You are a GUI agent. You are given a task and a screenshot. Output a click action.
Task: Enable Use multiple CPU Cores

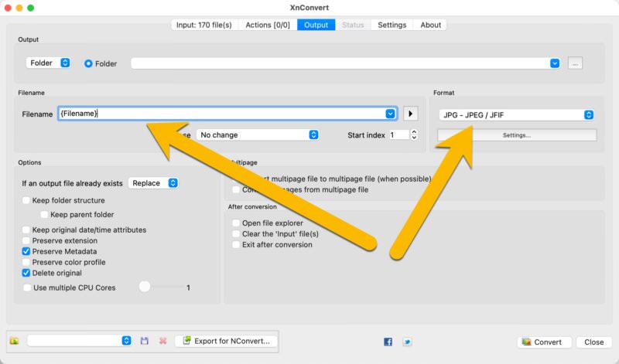point(27,287)
